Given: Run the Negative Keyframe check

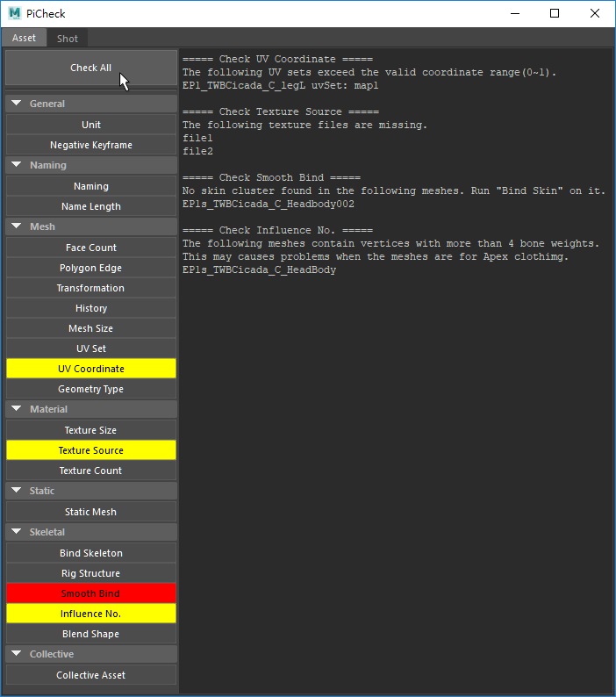Looking at the screenshot, I should 91,145.
